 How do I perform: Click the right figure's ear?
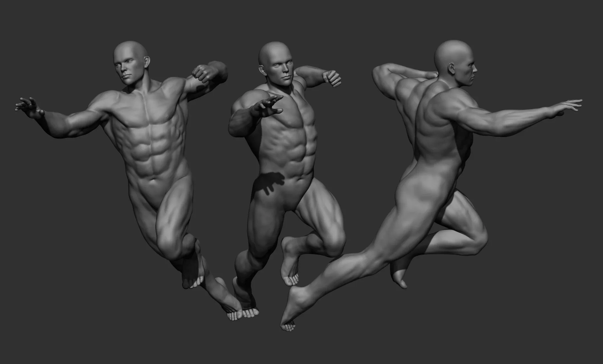click(x=451, y=68)
